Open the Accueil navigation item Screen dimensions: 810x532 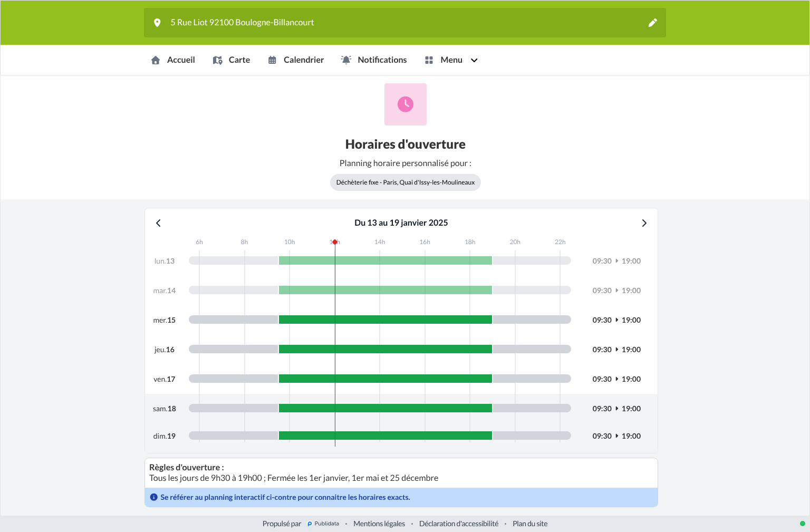tap(173, 60)
